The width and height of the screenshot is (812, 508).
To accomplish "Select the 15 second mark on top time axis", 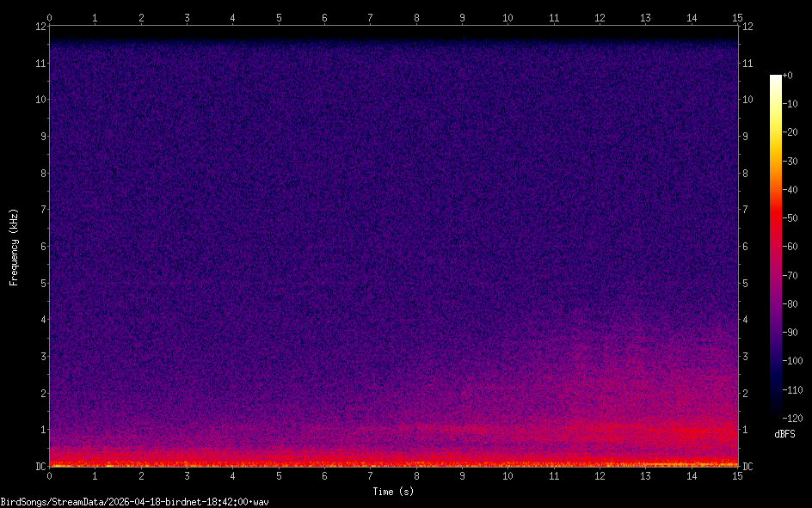I will pos(737,16).
